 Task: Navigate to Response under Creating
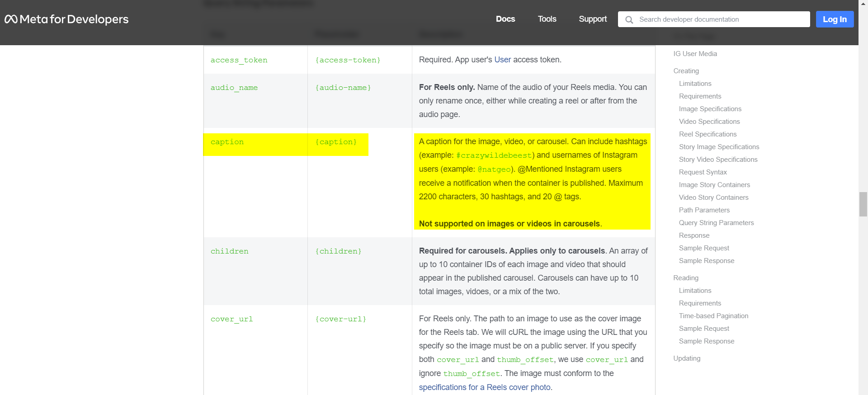(x=694, y=235)
